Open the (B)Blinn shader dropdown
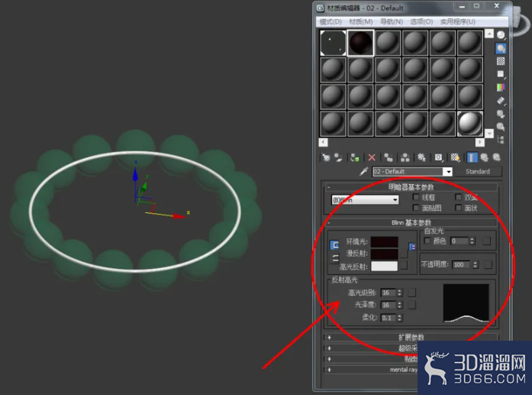 point(365,199)
